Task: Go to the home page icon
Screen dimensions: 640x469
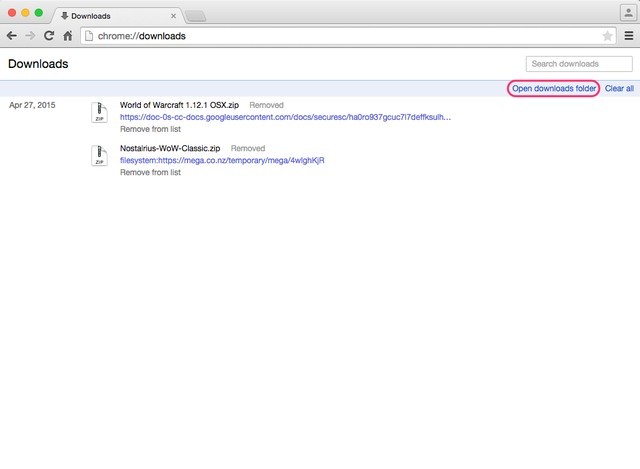Action: click(68, 36)
